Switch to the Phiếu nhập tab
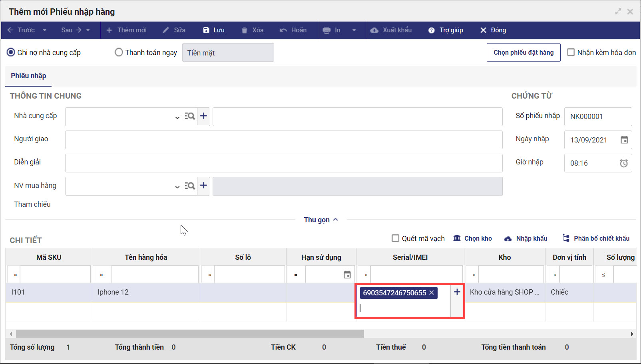 28,76
